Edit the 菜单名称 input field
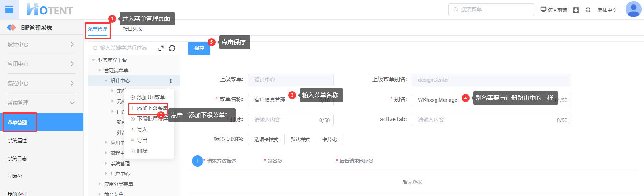This screenshot has width=644, height=196. (x=291, y=100)
